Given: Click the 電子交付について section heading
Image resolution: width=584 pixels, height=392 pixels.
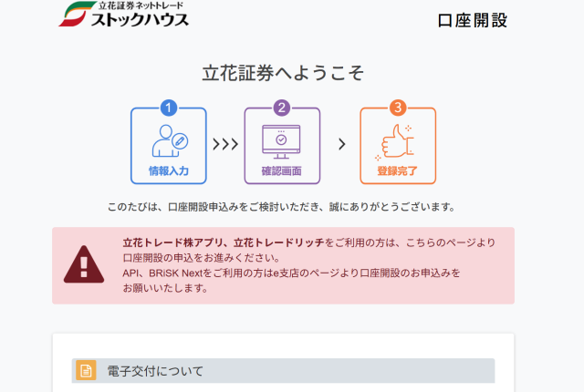Looking at the screenshot, I should pyautogui.click(x=155, y=371).
